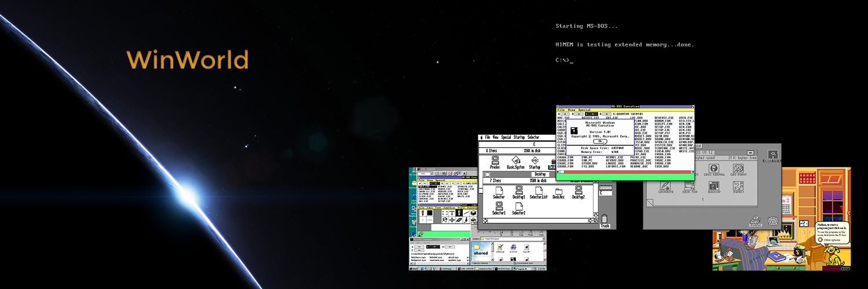Screen dimensions: 868x289
Task: Open the DESK TOP icon in GEOS
Action: (690, 188)
